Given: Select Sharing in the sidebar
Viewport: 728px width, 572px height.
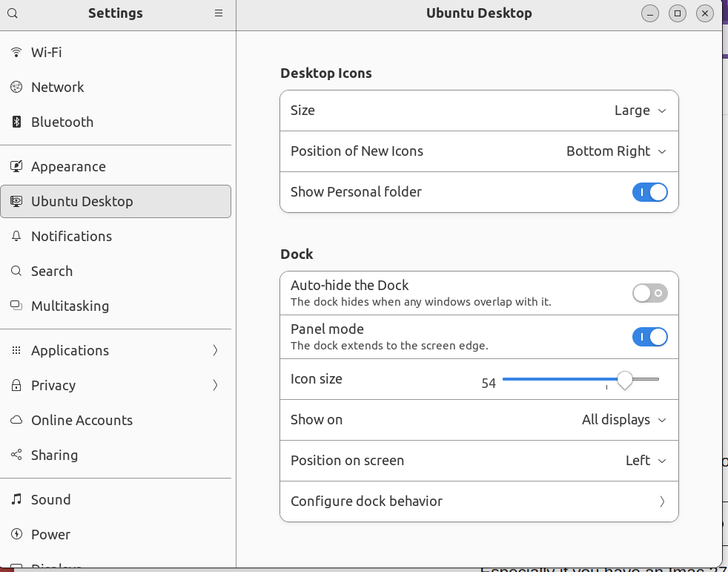Looking at the screenshot, I should pyautogui.click(x=116, y=455).
